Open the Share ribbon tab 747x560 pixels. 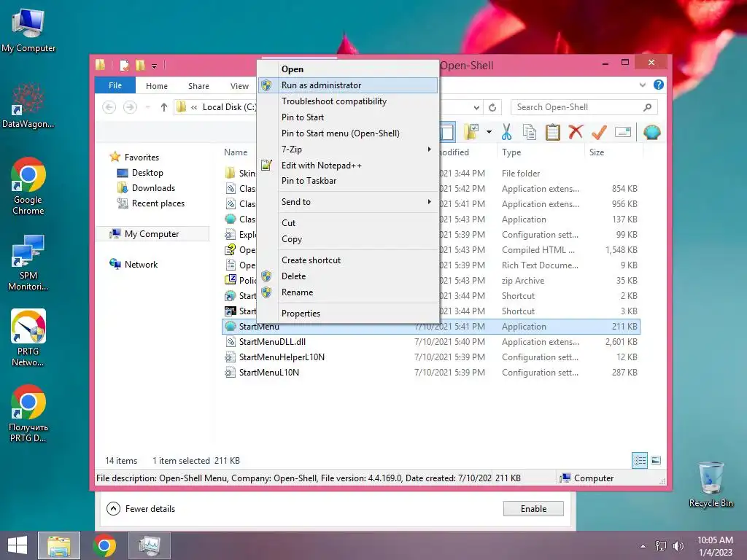click(198, 86)
